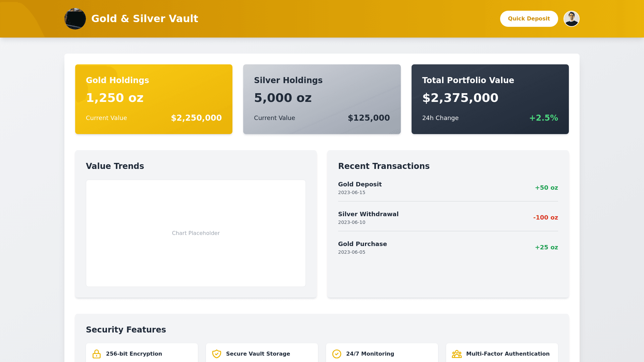This screenshot has width=644, height=362.
Task: Click the padlock icon for 256-bit Encryption
Action: [x=97, y=354]
